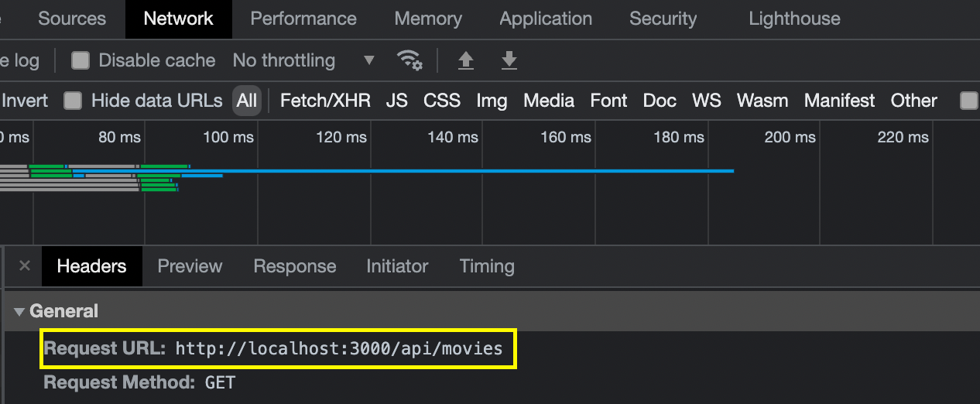Image resolution: width=980 pixels, height=404 pixels.
Task: Filter requests by WS
Action: tap(706, 101)
